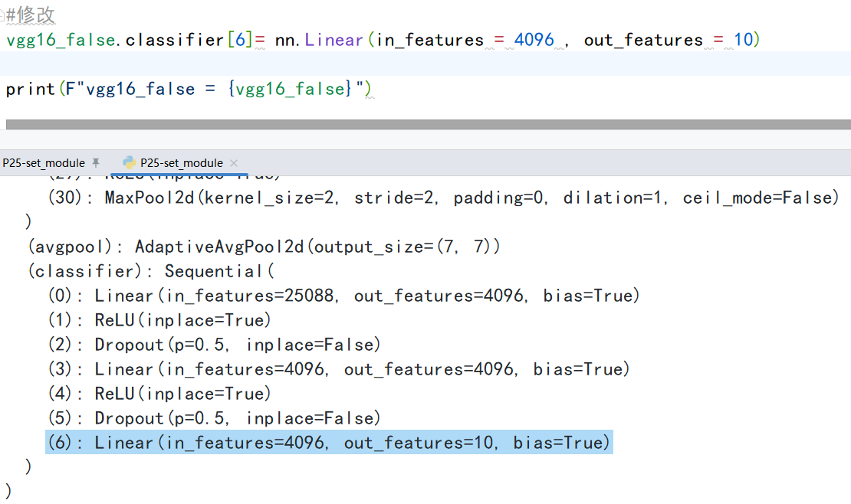Toggle the fold marker beside the #修改 comment

(3, 16)
